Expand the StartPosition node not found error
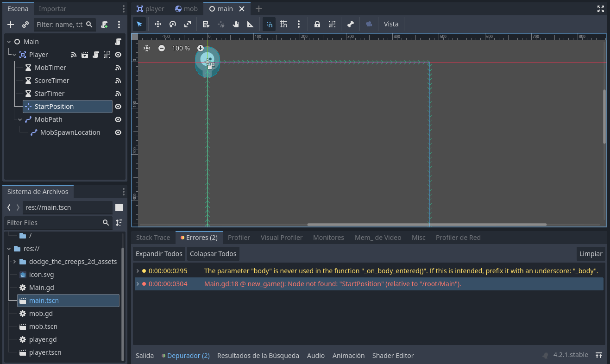 click(138, 284)
